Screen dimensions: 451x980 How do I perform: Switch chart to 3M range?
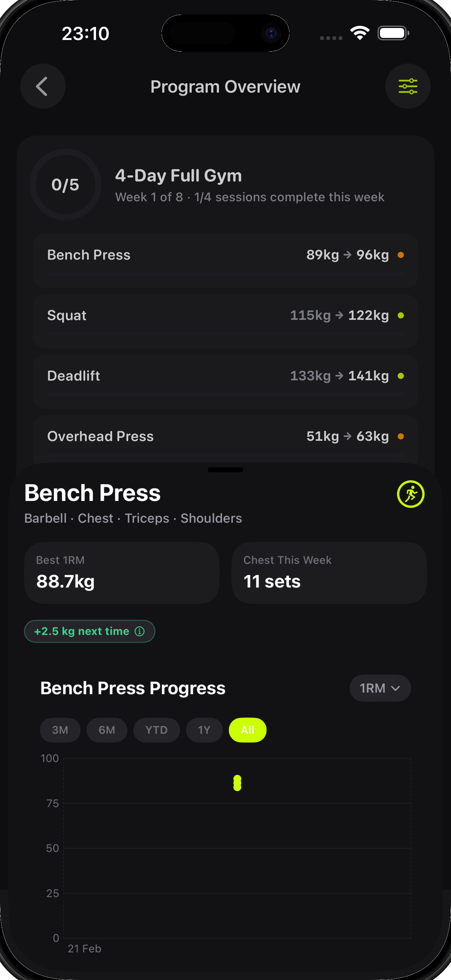coord(60,730)
